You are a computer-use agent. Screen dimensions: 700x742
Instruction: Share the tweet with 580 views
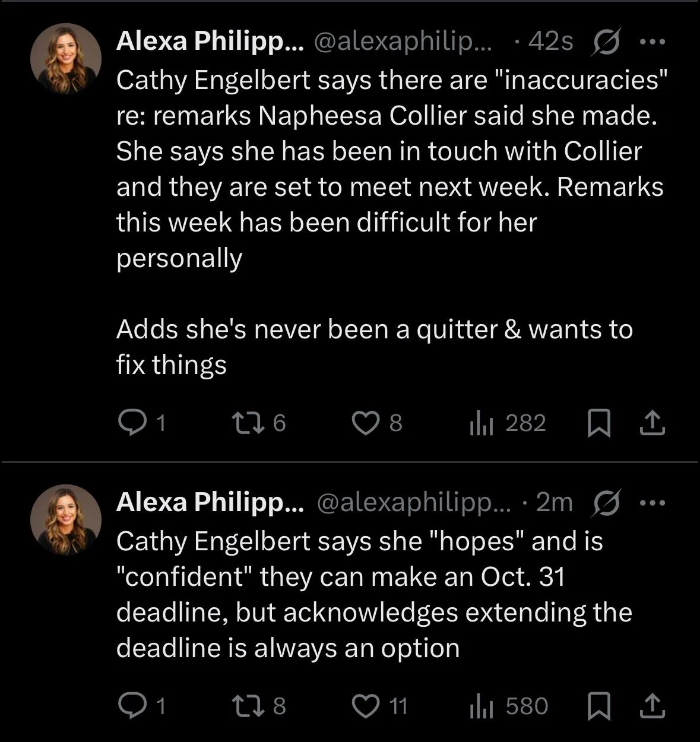click(x=652, y=706)
